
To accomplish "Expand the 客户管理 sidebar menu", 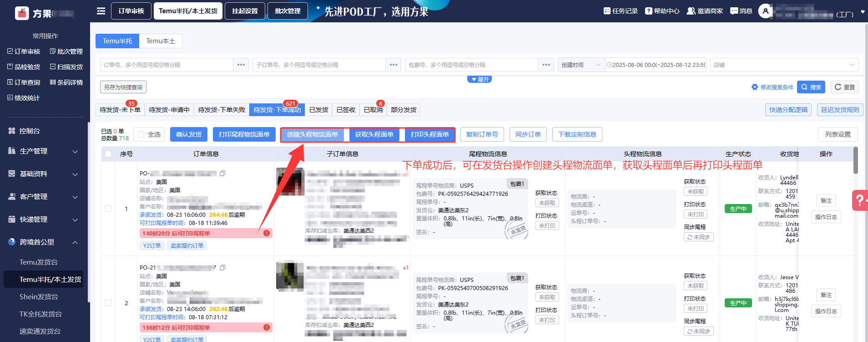I will point(43,197).
